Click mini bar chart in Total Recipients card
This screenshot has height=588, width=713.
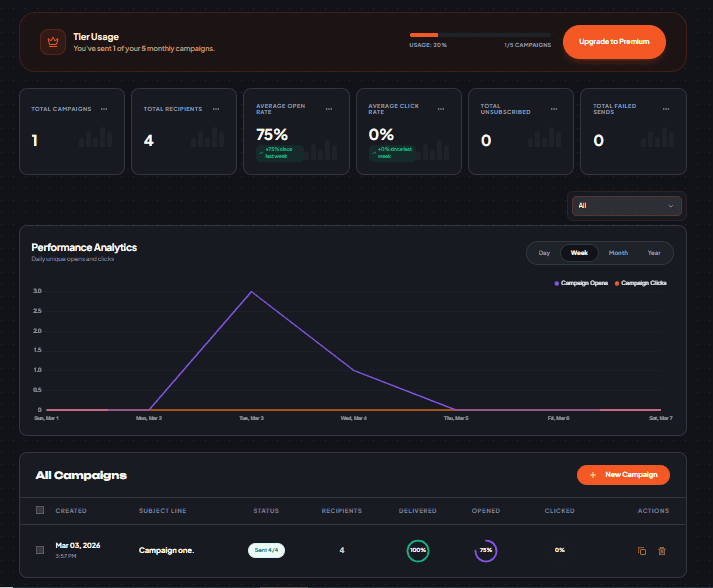point(207,137)
